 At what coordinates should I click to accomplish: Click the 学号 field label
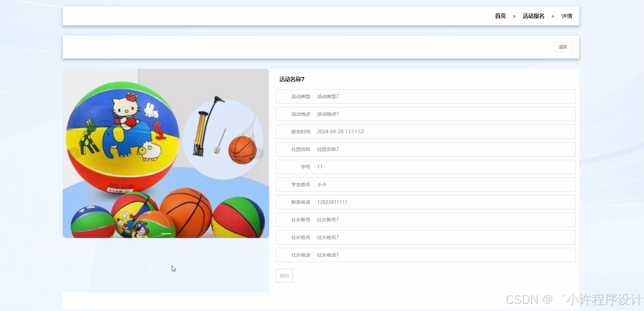pos(305,167)
